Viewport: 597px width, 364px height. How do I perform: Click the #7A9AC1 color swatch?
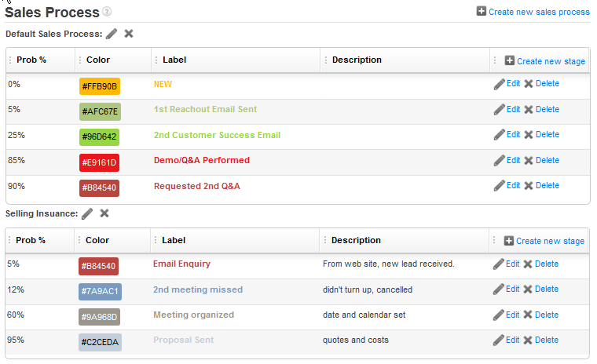(x=100, y=292)
